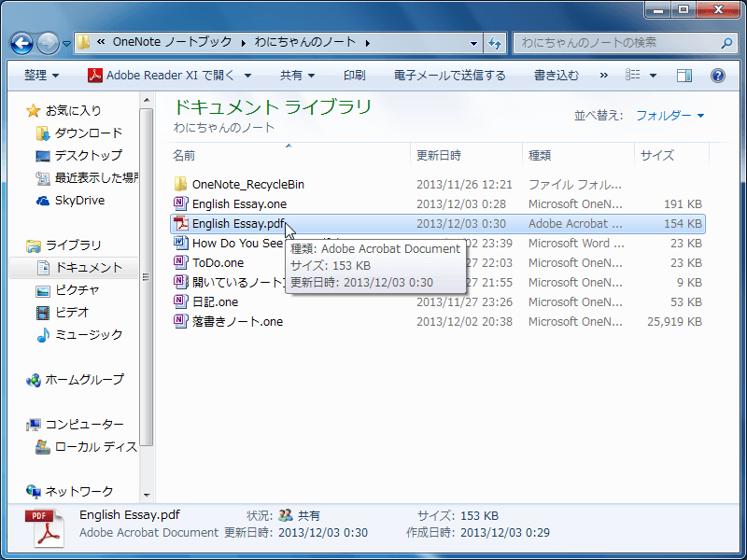Click the 書き込む toolbar button

557,76
